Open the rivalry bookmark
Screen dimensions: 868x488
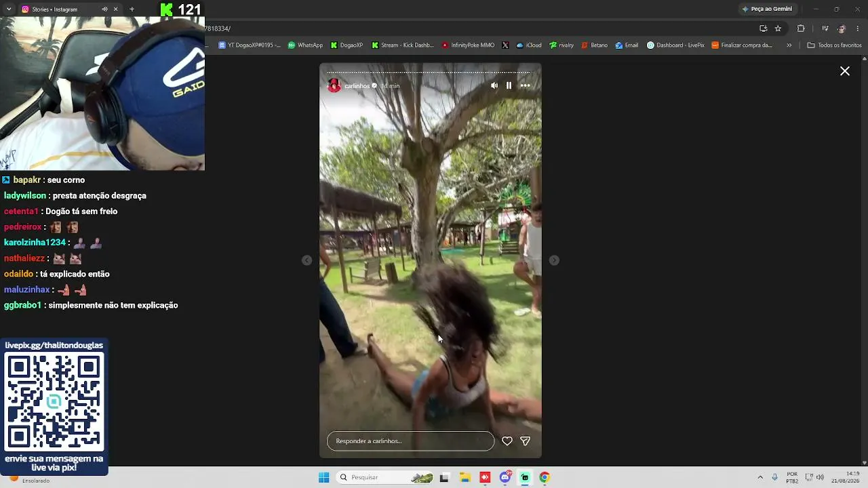tap(561, 45)
